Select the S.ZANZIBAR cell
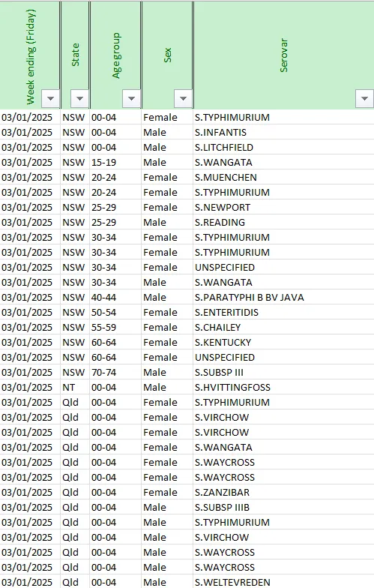 tap(283, 492)
